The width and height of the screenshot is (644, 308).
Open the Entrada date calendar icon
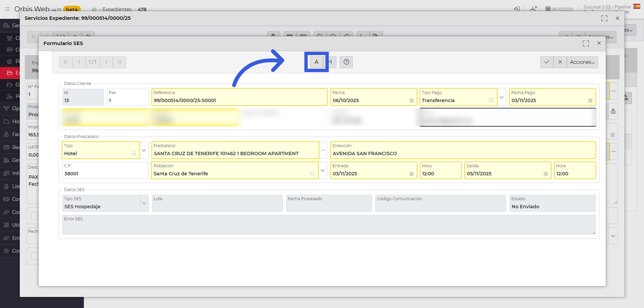coord(412,174)
